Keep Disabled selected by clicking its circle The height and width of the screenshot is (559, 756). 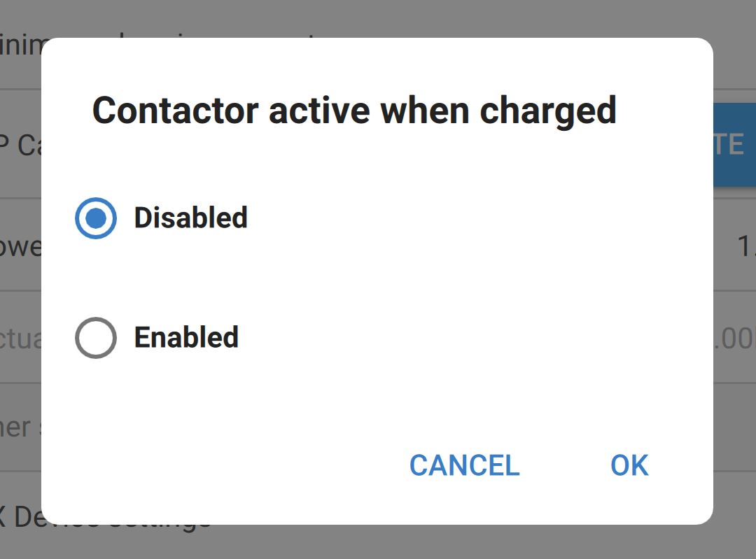pos(96,218)
